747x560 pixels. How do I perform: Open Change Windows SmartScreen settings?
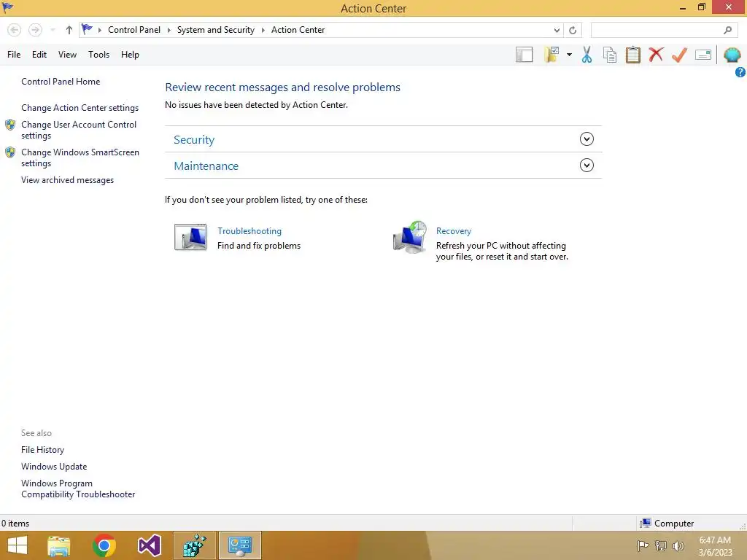click(x=80, y=157)
